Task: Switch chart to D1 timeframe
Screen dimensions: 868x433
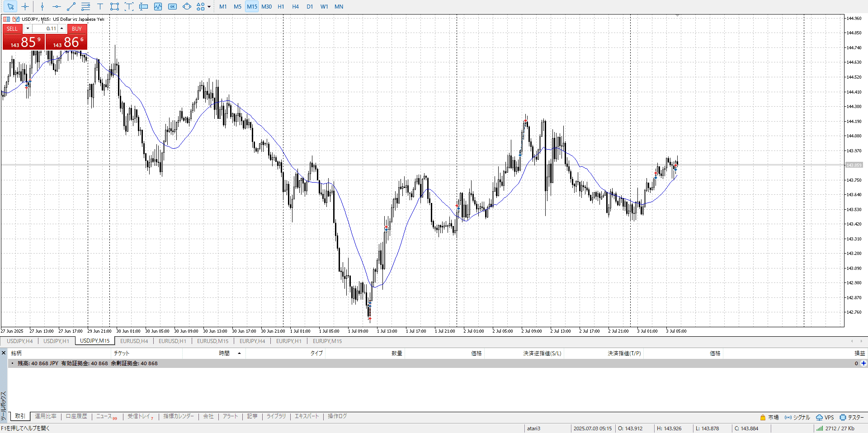Action: click(310, 6)
